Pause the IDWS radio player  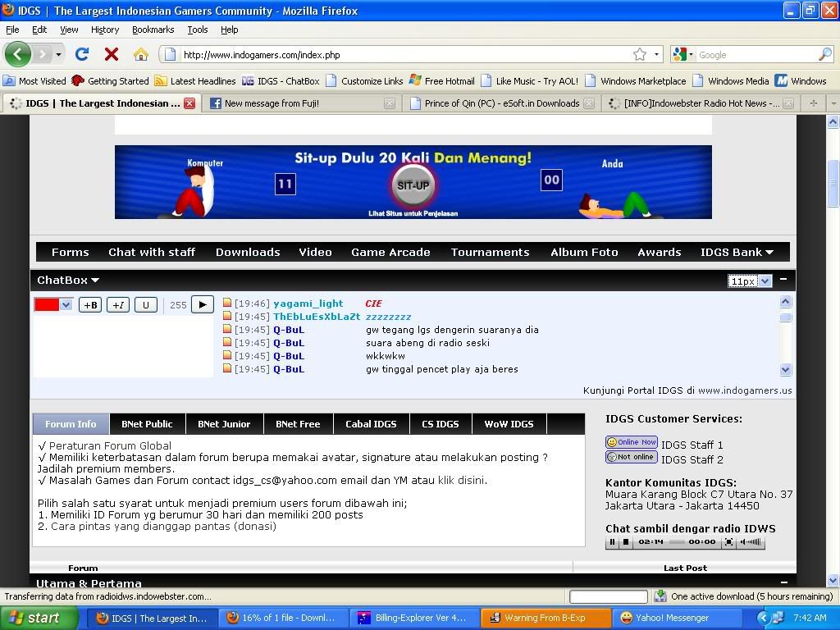pyautogui.click(x=613, y=541)
